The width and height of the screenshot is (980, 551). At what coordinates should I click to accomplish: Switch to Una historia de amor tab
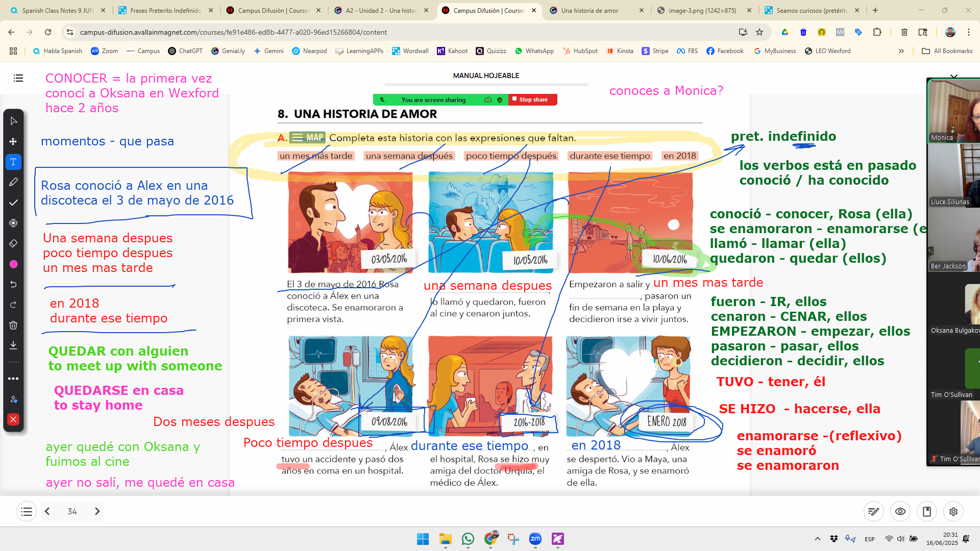click(x=596, y=10)
